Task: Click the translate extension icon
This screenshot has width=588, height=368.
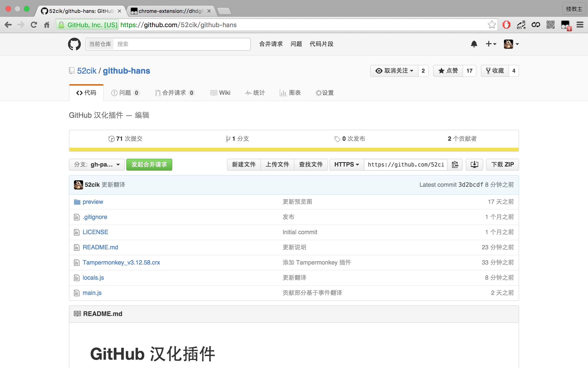Action: (x=521, y=25)
